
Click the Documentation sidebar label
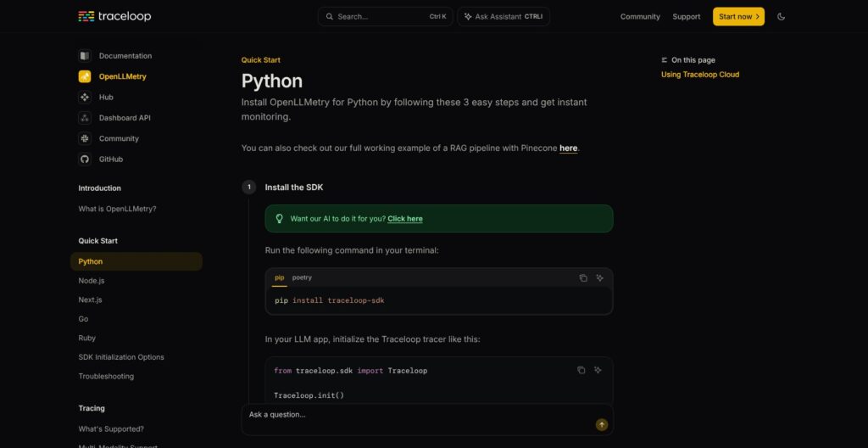coord(125,56)
